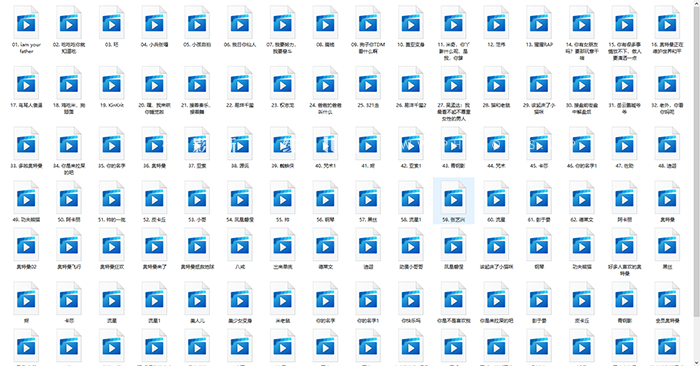This screenshot has width=700, height=366.
Task: Click video file number 49
Action: click(26, 201)
